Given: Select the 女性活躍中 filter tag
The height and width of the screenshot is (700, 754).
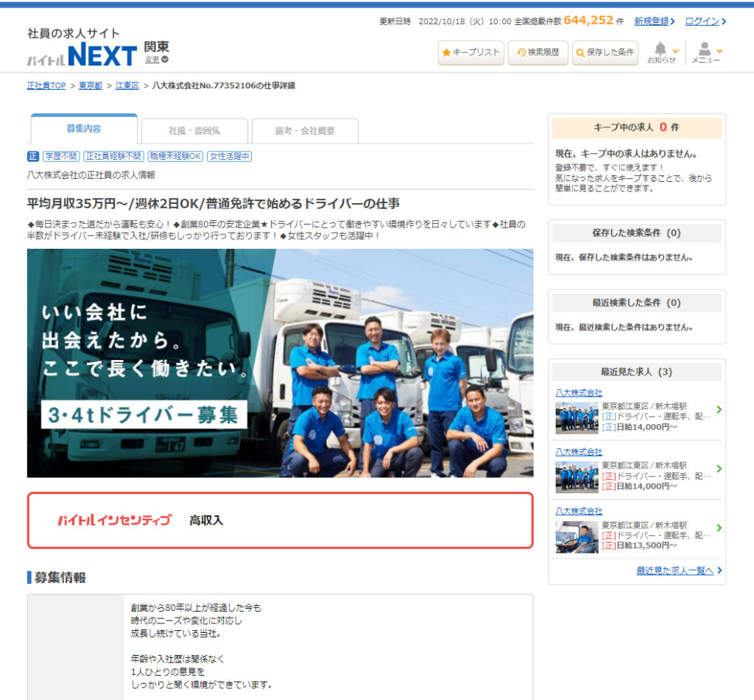Looking at the screenshot, I should point(228,155).
